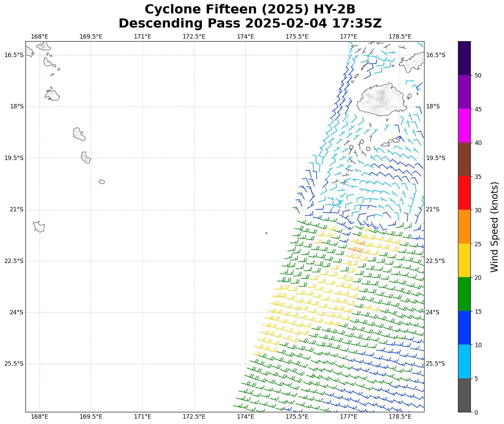
Task: Click the tiny island near 174.5°E, 21.7°S
Action: tap(266, 233)
